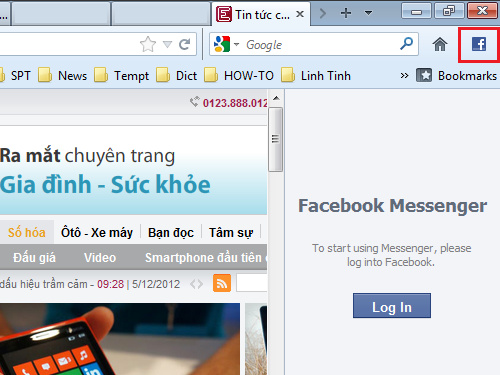Open the Tâm sự section
The height and width of the screenshot is (375, 500).
pyautogui.click(x=231, y=232)
